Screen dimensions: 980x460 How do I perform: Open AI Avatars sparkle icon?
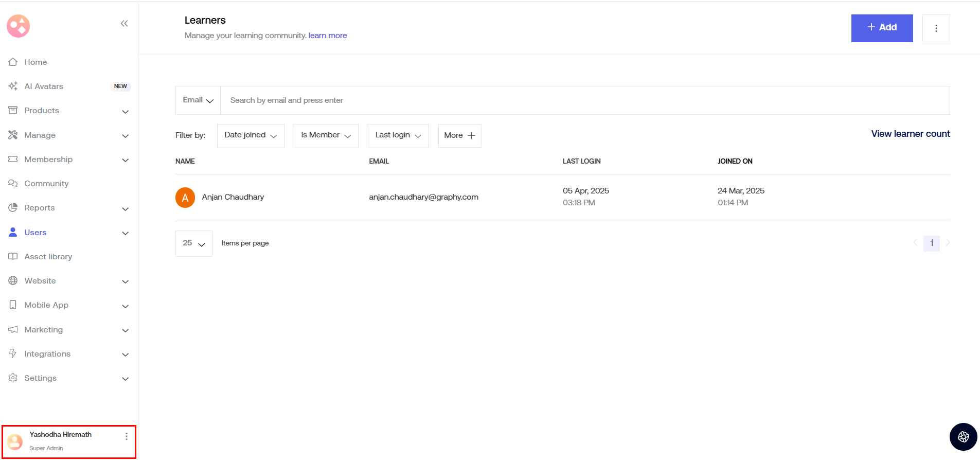(x=13, y=86)
